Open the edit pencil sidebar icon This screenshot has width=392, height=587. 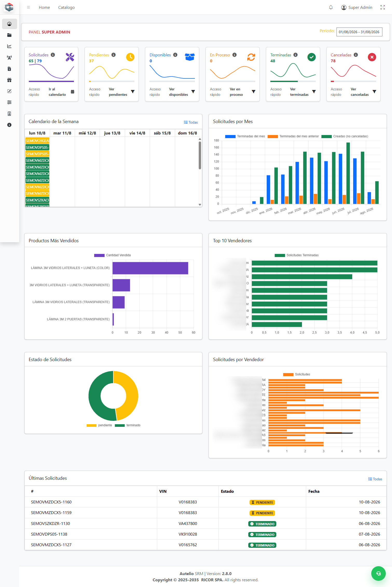(x=9, y=91)
